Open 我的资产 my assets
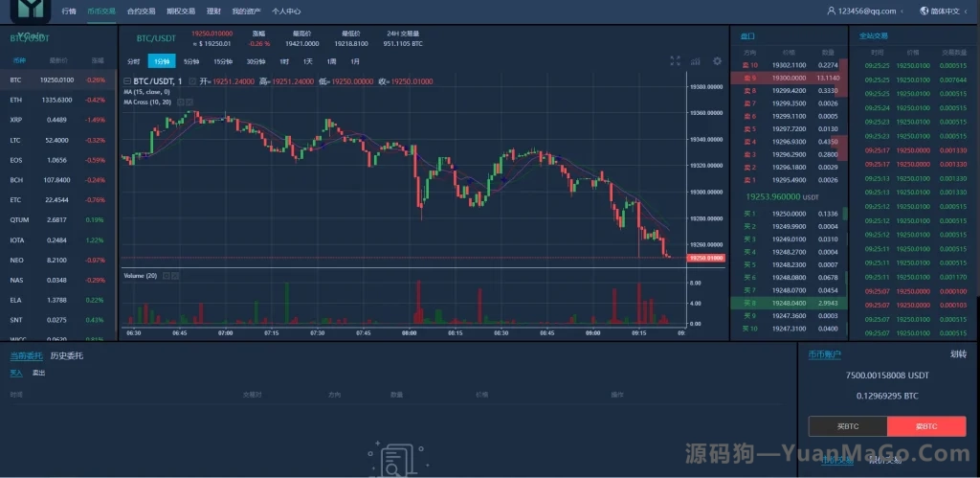This screenshot has height=478, width=980. click(x=246, y=11)
